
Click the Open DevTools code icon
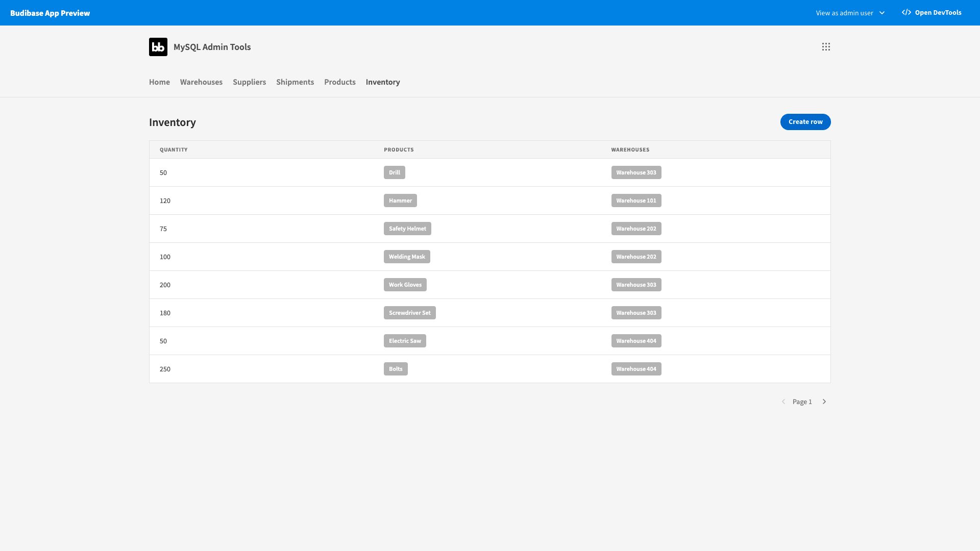(906, 12)
